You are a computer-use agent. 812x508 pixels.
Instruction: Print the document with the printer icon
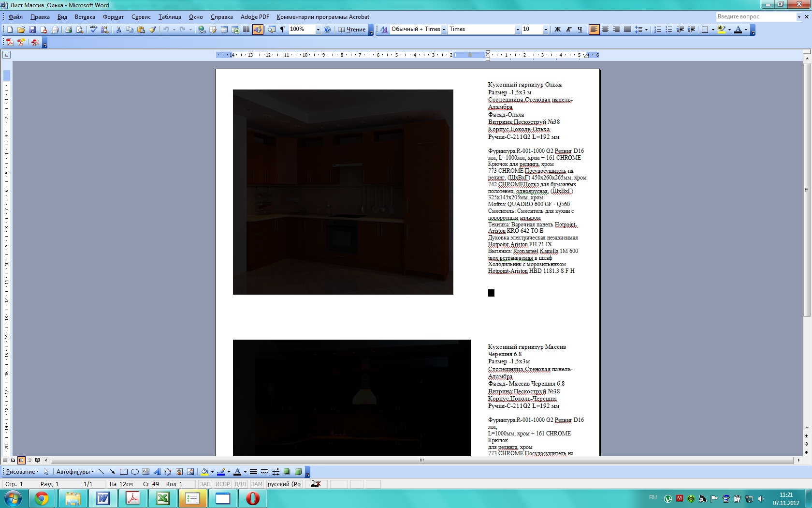click(x=68, y=30)
